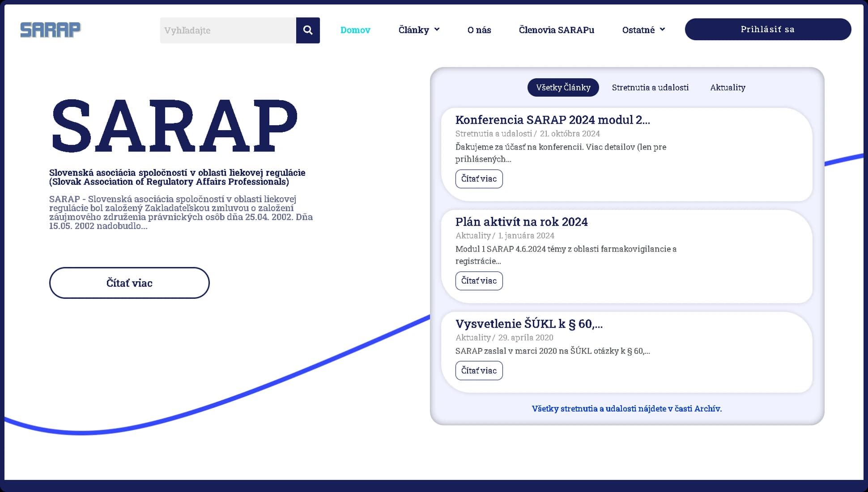This screenshot has height=492, width=868.
Task: Focus the Vyhľadajte search field
Action: [228, 30]
